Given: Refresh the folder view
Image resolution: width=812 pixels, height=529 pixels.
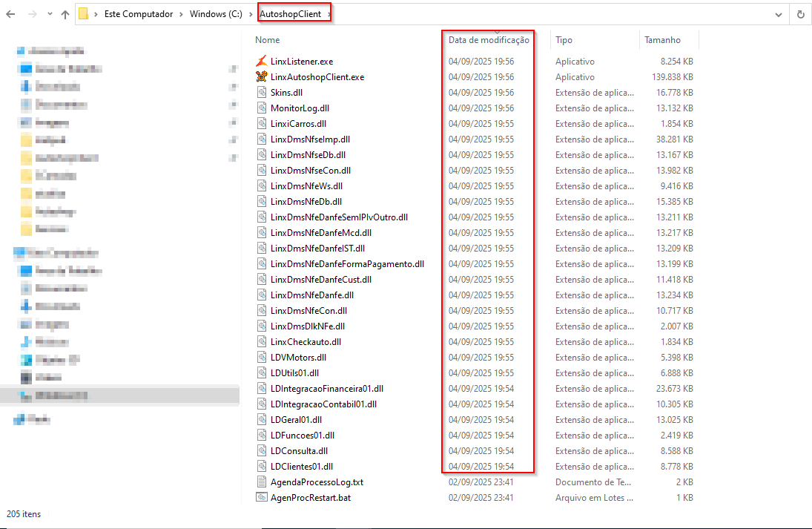Looking at the screenshot, I should pyautogui.click(x=801, y=15).
